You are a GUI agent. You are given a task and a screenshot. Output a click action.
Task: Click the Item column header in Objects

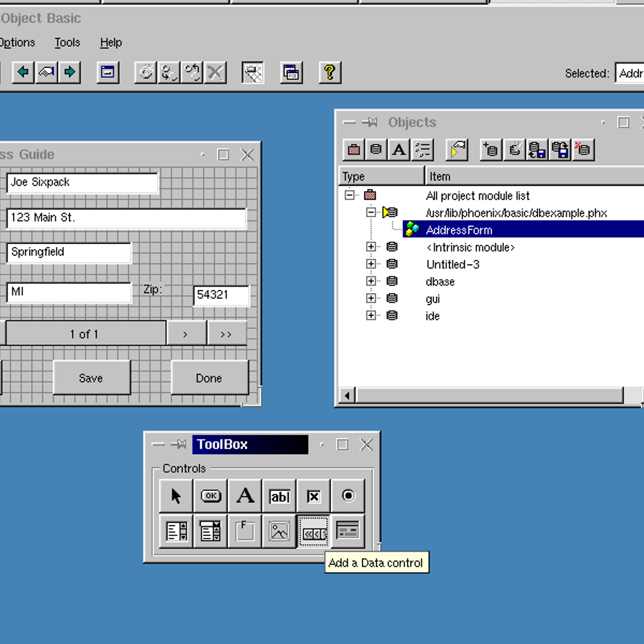point(535,176)
